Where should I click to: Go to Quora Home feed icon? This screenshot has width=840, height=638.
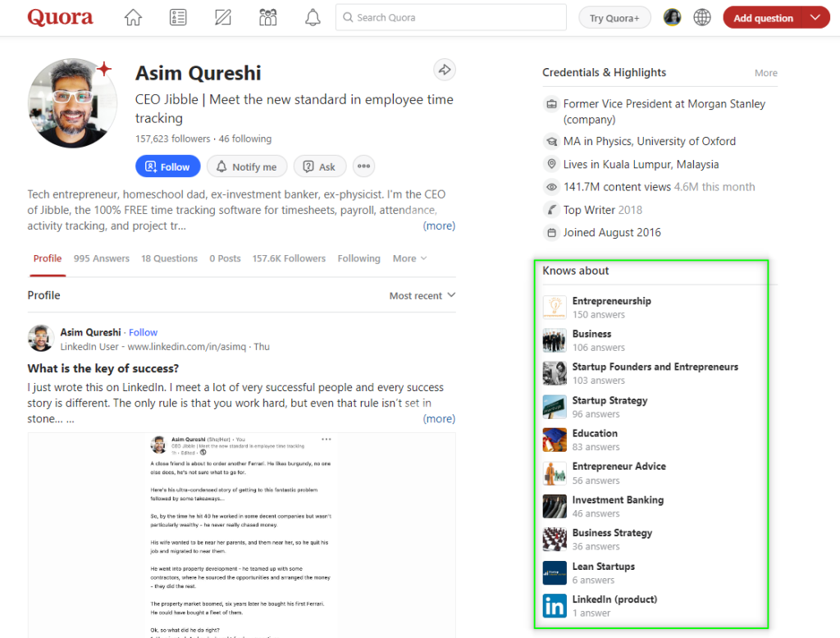[x=133, y=17]
